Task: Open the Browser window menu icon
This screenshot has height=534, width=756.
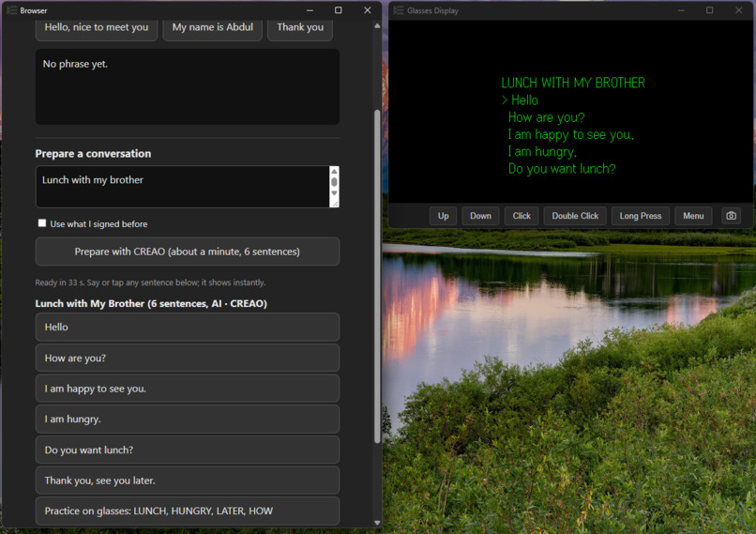Action: coord(12,10)
